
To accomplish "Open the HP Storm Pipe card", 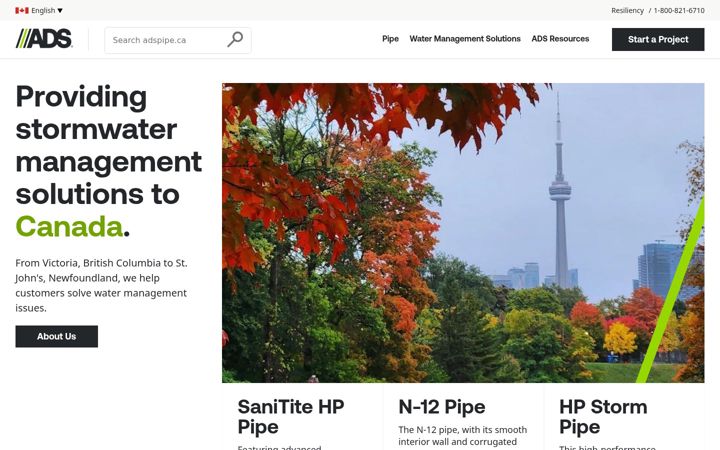I will pos(603,417).
